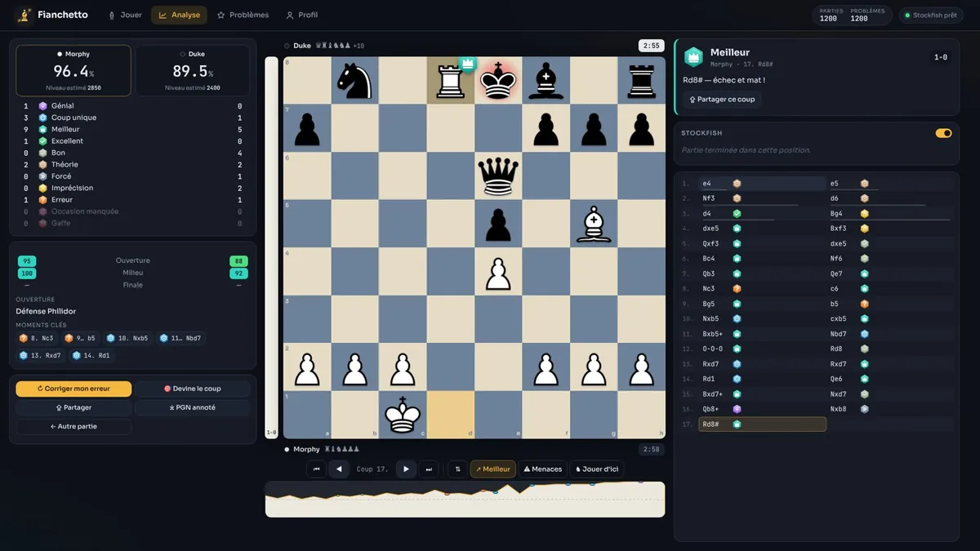Click the green excellent icon beside d4
Image resolution: width=980 pixels, height=551 pixels.
click(737, 214)
